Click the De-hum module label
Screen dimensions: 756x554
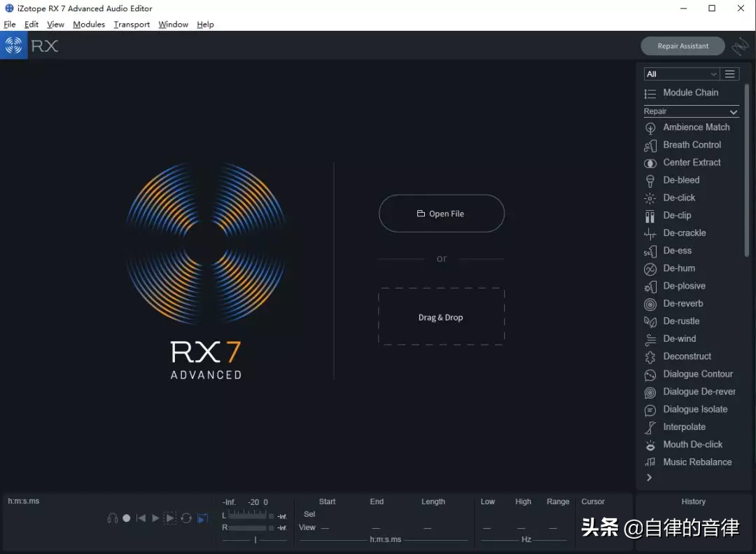[x=679, y=268]
